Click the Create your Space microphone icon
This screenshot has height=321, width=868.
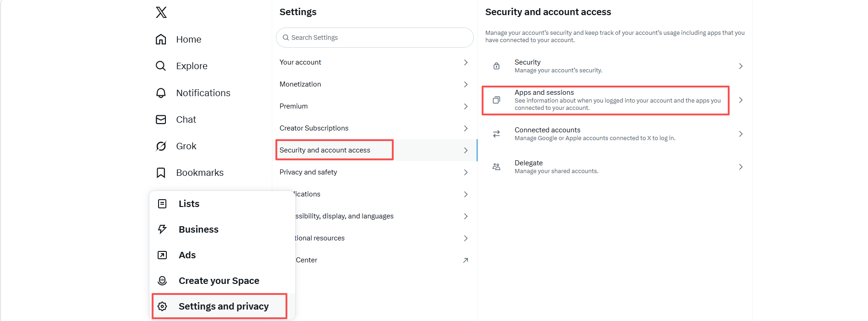coord(162,281)
